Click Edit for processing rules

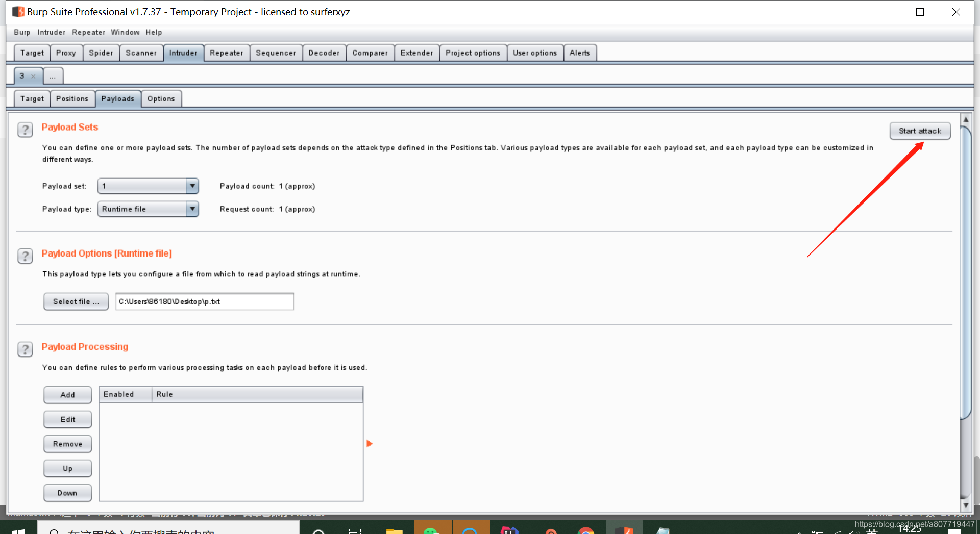[x=67, y=419]
